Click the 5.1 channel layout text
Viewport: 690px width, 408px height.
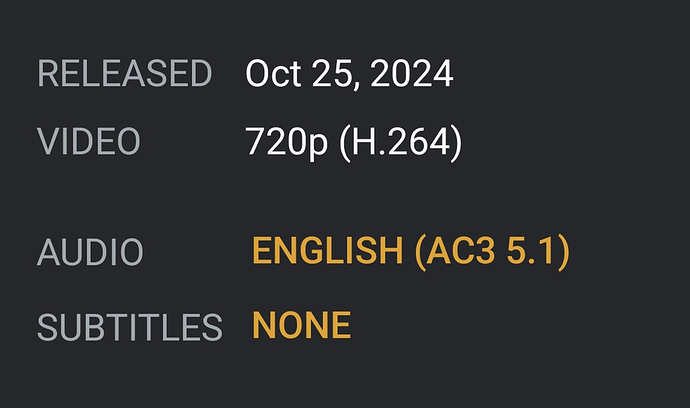[537, 251]
